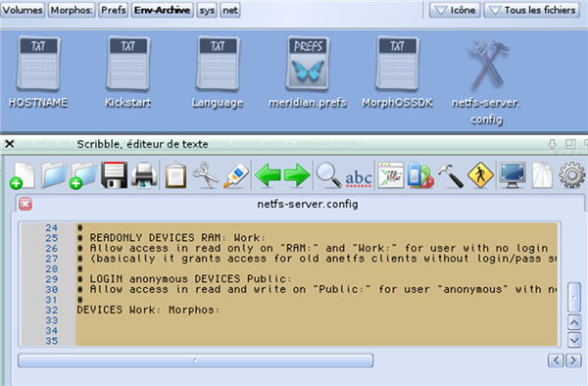Click the sys path button
Screen dimensions: 588x386
(207, 10)
